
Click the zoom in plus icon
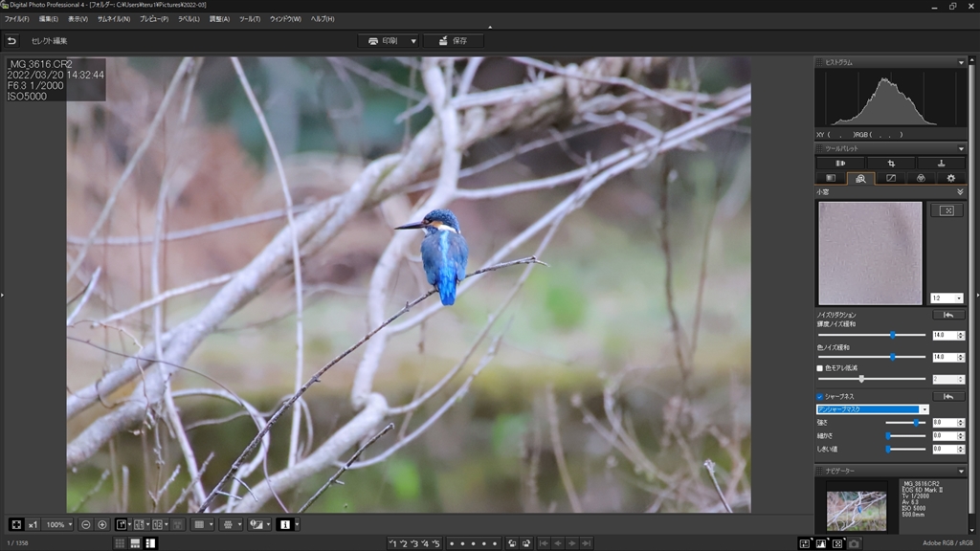[101, 525]
